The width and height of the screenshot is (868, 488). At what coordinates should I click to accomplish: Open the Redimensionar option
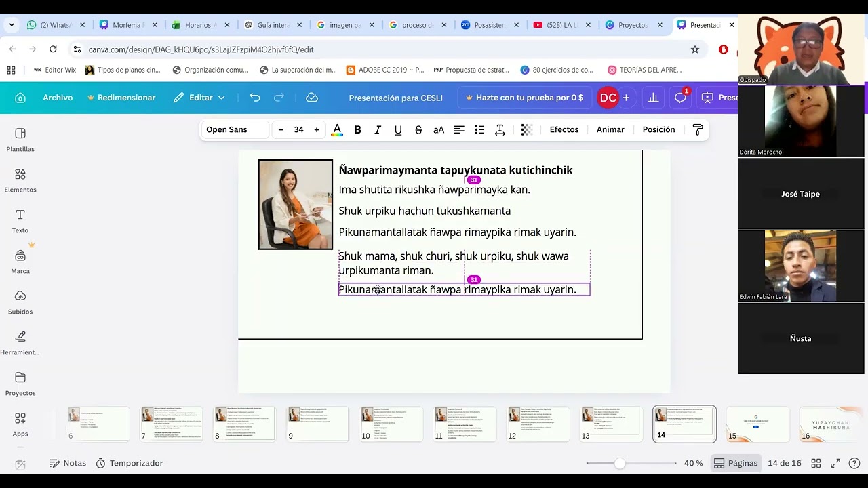coord(121,98)
